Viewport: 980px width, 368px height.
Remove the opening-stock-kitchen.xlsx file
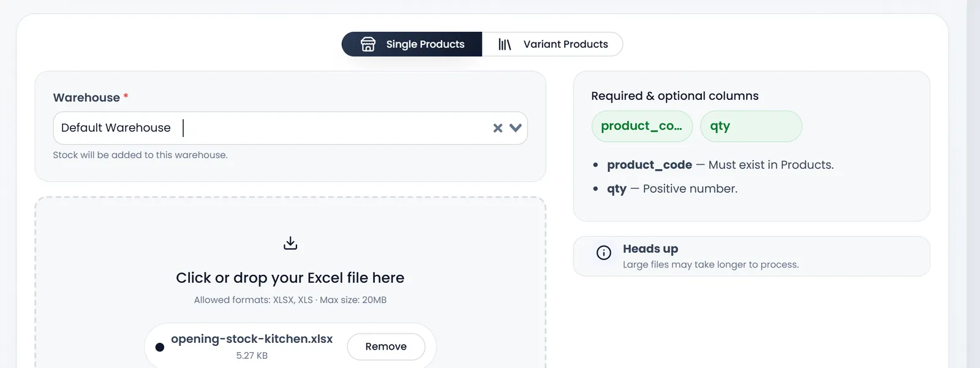(x=386, y=347)
